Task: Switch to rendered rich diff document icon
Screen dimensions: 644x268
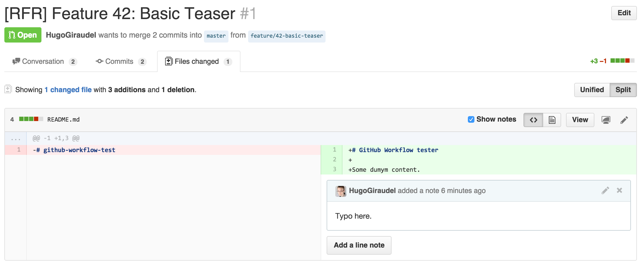Action: tap(552, 120)
